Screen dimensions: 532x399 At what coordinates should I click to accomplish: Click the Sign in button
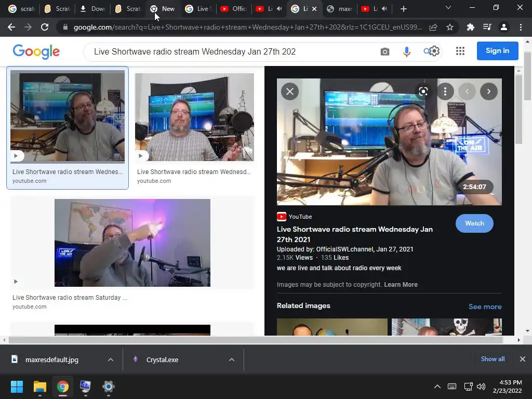(497, 50)
